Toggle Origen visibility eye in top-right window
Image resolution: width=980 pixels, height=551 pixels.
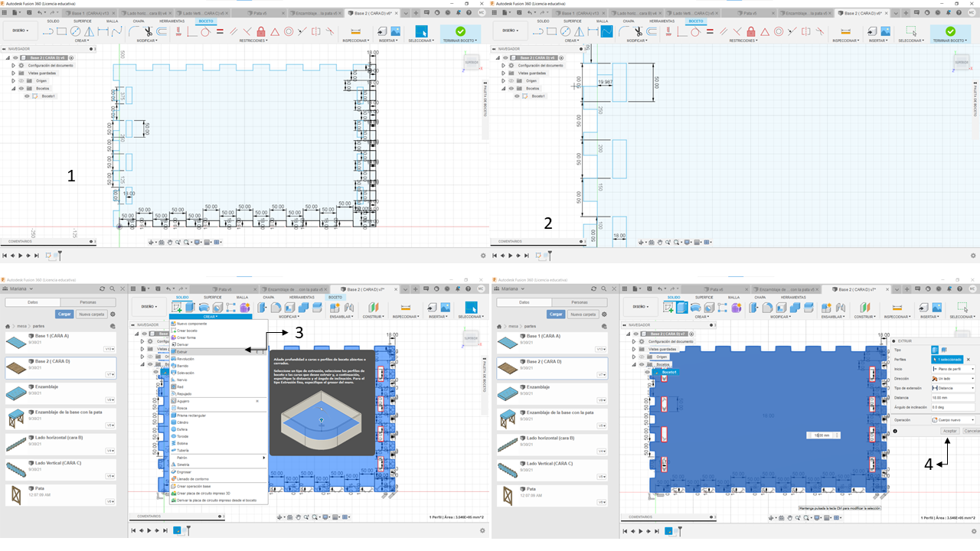pyautogui.click(x=511, y=80)
